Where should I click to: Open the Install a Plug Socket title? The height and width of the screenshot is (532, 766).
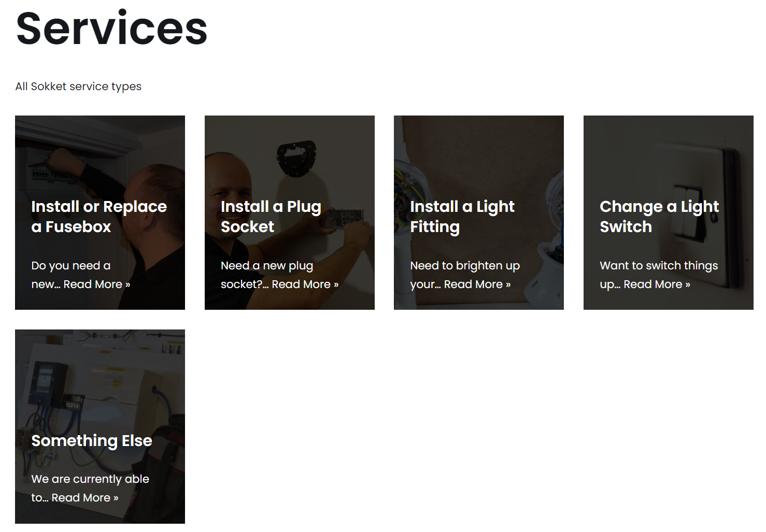click(x=271, y=217)
